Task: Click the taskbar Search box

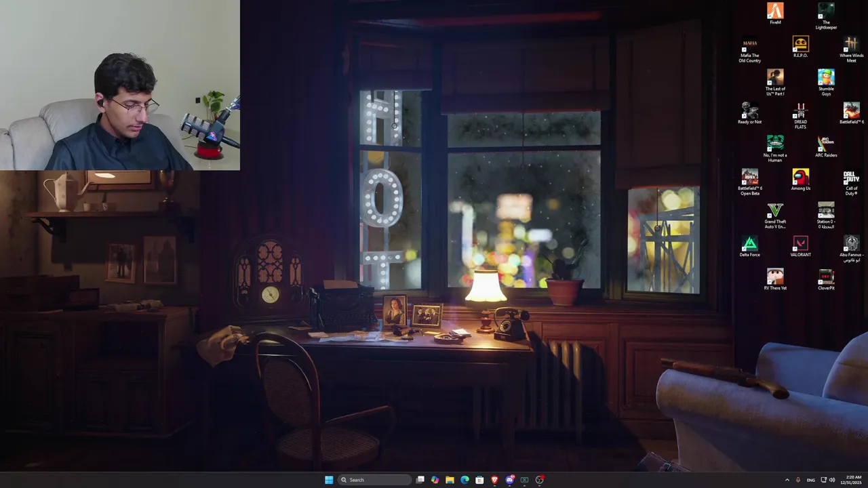Action: [x=375, y=480]
